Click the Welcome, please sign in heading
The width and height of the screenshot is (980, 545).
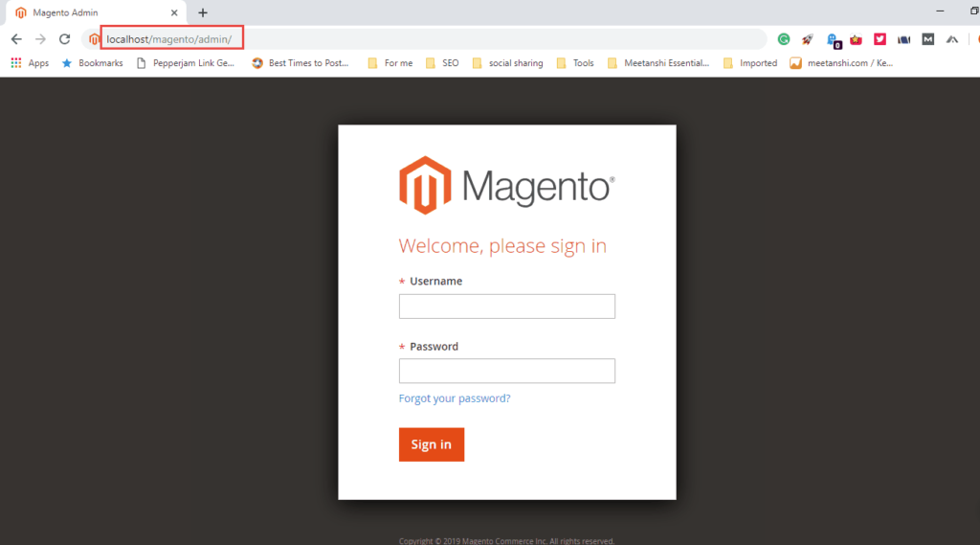[502, 246]
